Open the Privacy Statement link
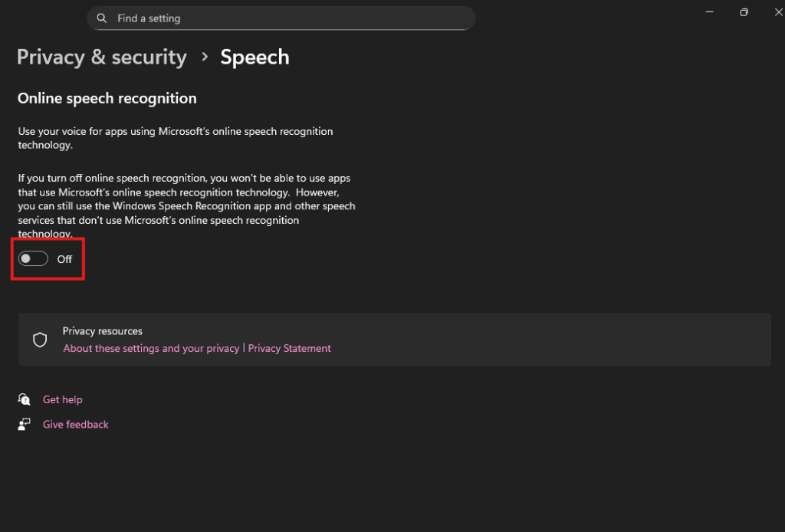Image resolution: width=785 pixels, height=532 pixels. click(290, 348)
